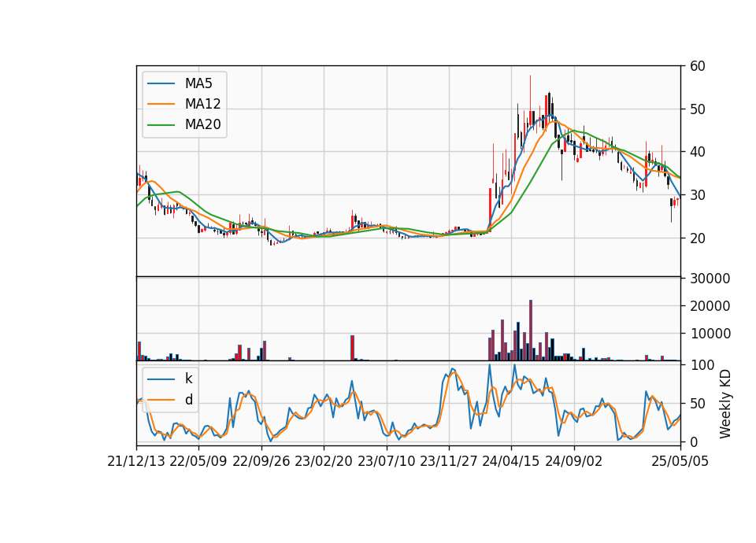Click the orange d line sample in legend
This screenshot has width=756, height=543.
[x=161, y=400]
